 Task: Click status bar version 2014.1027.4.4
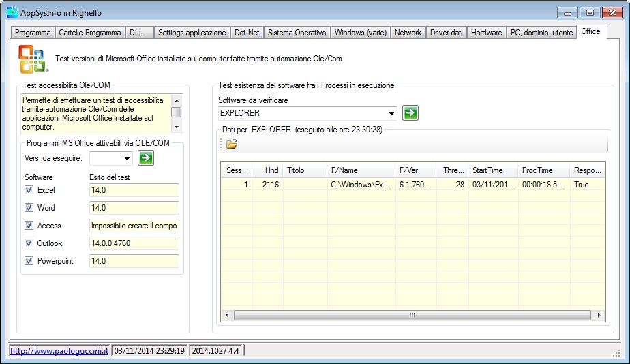coord(215,351)
